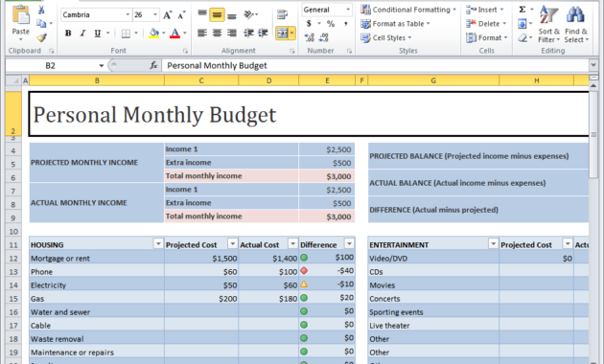Click the Insert Function fx button
The width and height of the screenshot is (604, 364).
[153, 65]
